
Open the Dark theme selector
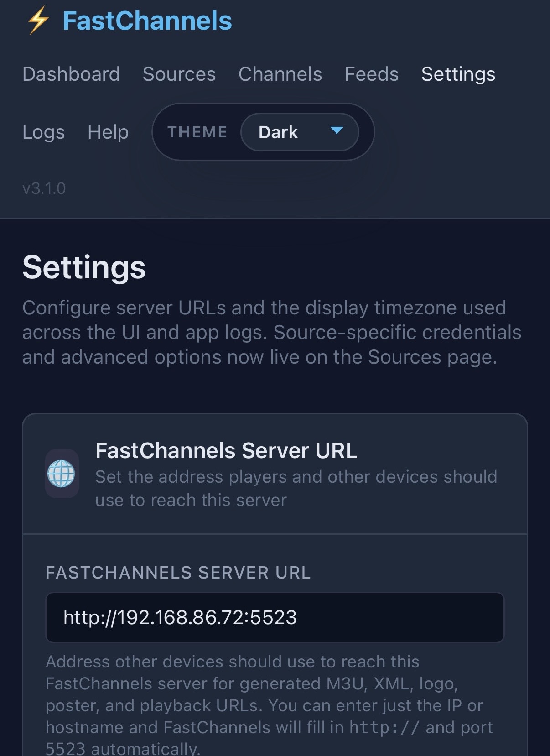click(x=299, y=132)
